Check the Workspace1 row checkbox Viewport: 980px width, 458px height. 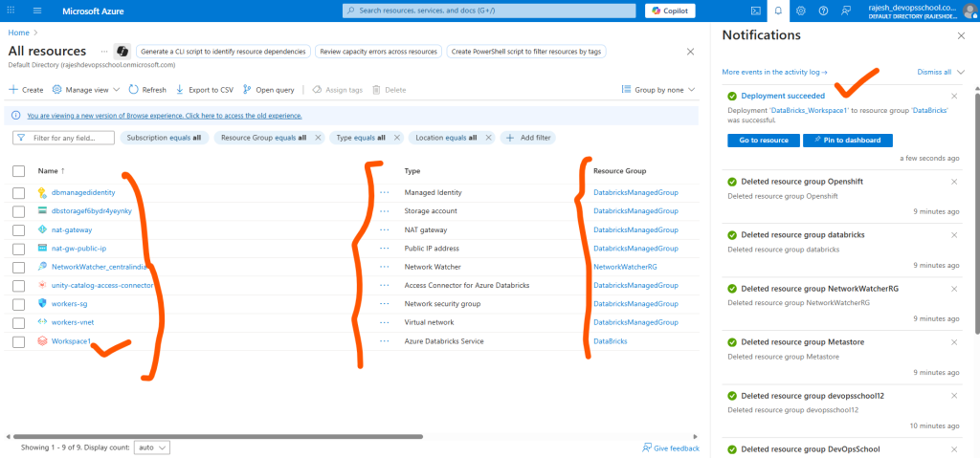pos(19,341)
